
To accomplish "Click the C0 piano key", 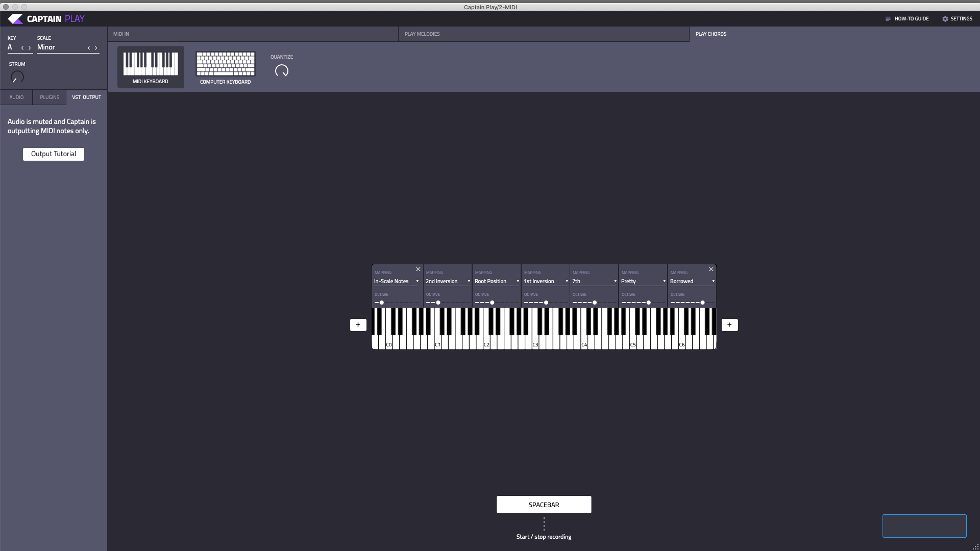I will click(x=389, y=342).
